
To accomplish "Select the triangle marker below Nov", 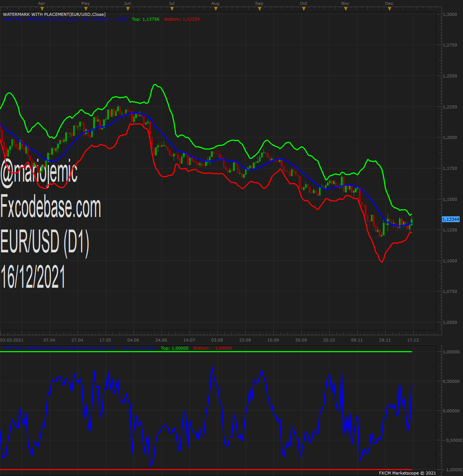I will coord(346,9).
